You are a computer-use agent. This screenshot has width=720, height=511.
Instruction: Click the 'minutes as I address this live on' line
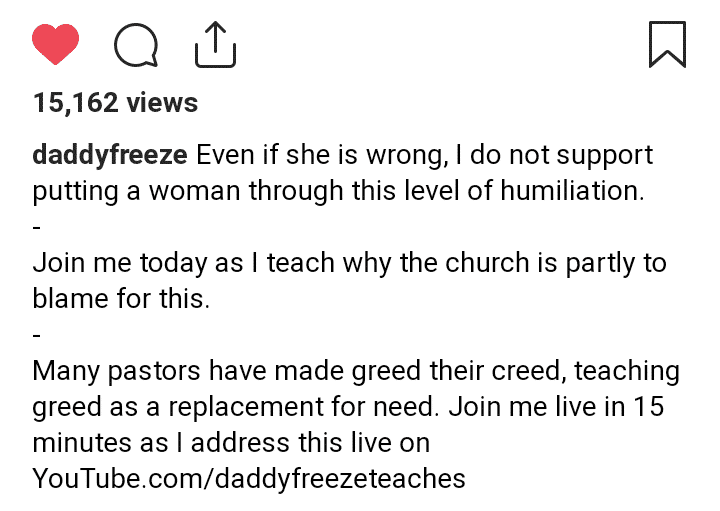point(231,443)
